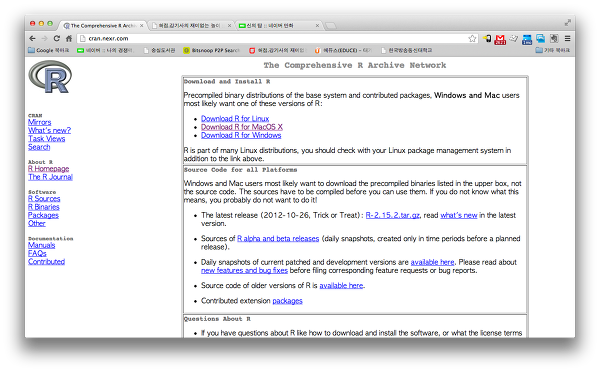600x372 pixels.
Task: Bookmark this page with the star icon
Action: pos(472,38)
